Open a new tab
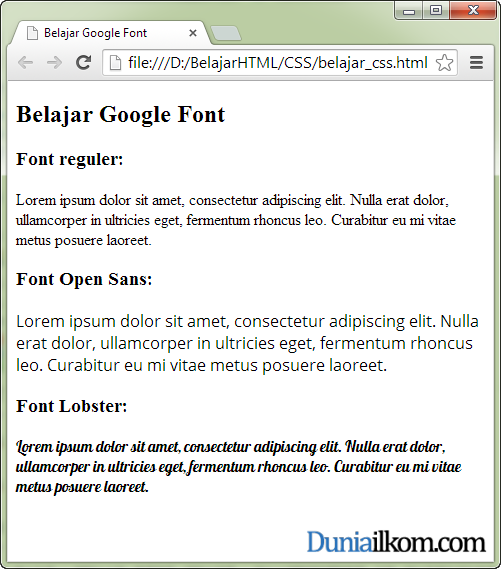The image size is (501, 569). [226, 33]
